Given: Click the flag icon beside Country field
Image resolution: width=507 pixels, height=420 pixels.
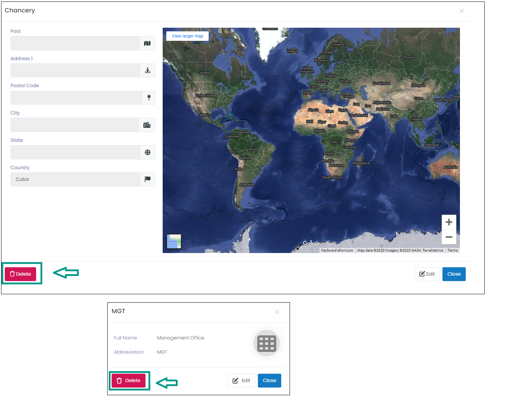Looking at the screenshot, I should click(148, 179).
